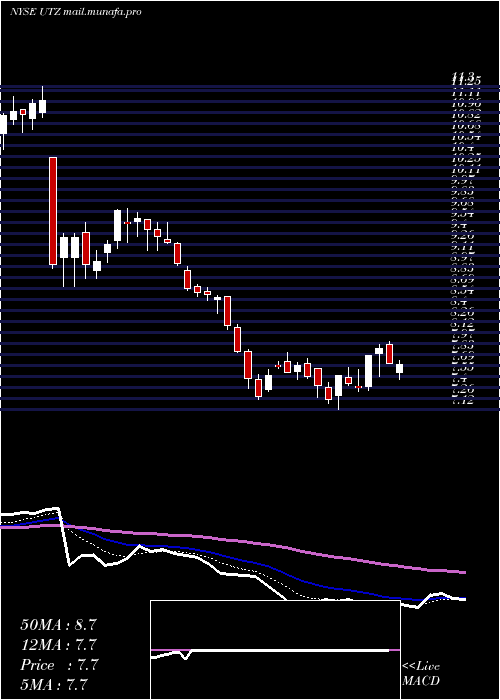Click the '<<Live MACD' label
Image resolution: width=500 pixels, height=700 pixels.
421,674
